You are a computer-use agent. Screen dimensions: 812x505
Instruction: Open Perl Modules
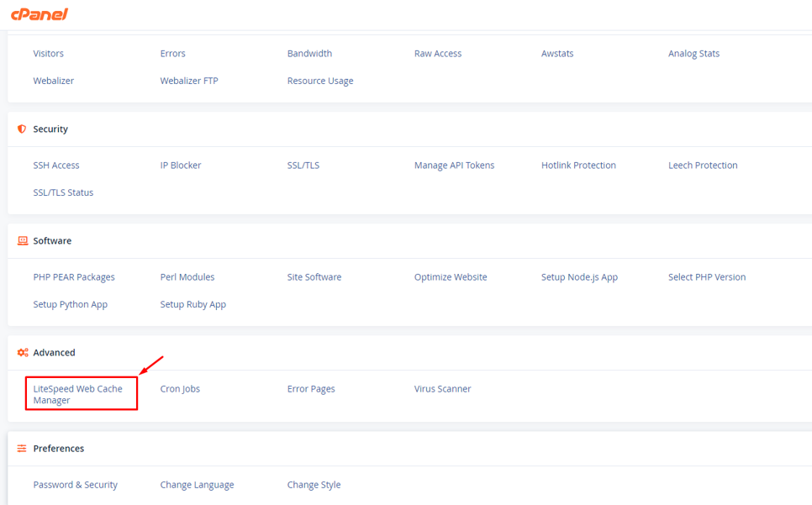coord(187,276)
